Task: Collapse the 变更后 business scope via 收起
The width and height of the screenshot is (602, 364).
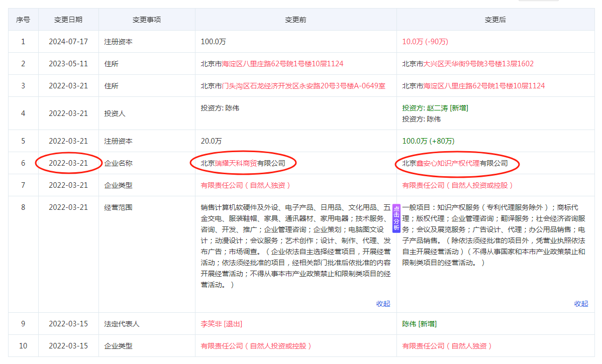Action: [581, 304]
